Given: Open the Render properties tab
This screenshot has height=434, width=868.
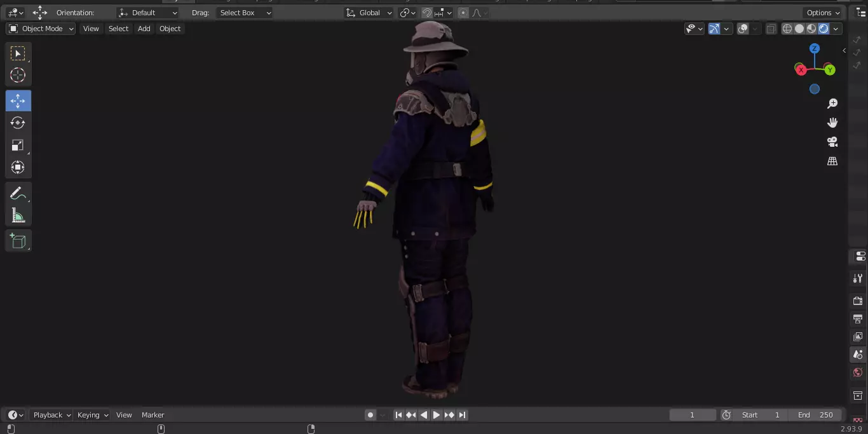Looking at the screenshot, I should pos(858,301).
